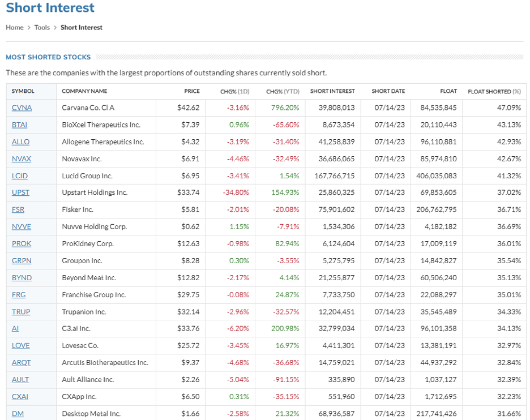Open the GRPN Groupon link
The image size is (530, 420).
tap(21, 260)
